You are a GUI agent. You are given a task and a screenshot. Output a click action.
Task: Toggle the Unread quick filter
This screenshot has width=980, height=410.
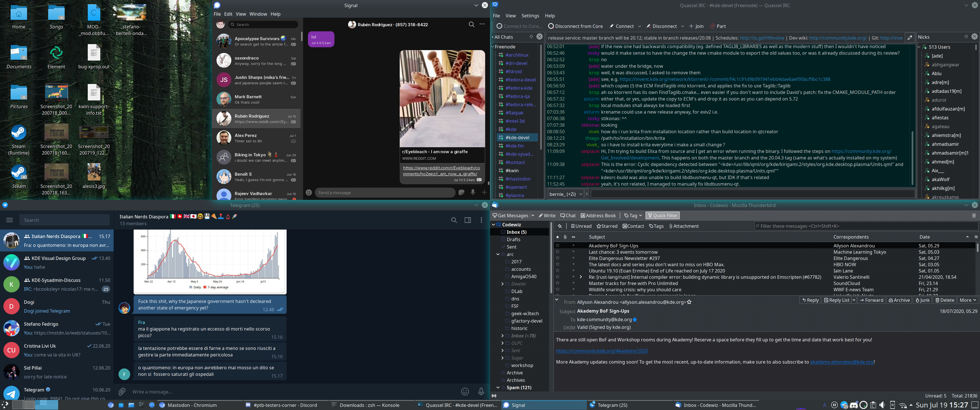click(x=581, y=226)
